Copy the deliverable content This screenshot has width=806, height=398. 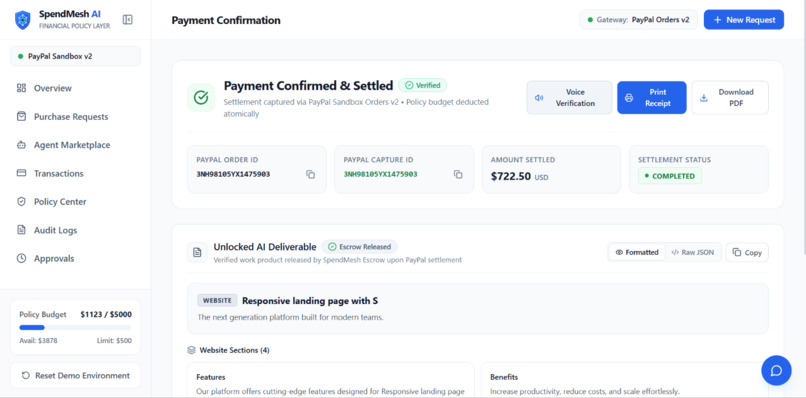747,252
